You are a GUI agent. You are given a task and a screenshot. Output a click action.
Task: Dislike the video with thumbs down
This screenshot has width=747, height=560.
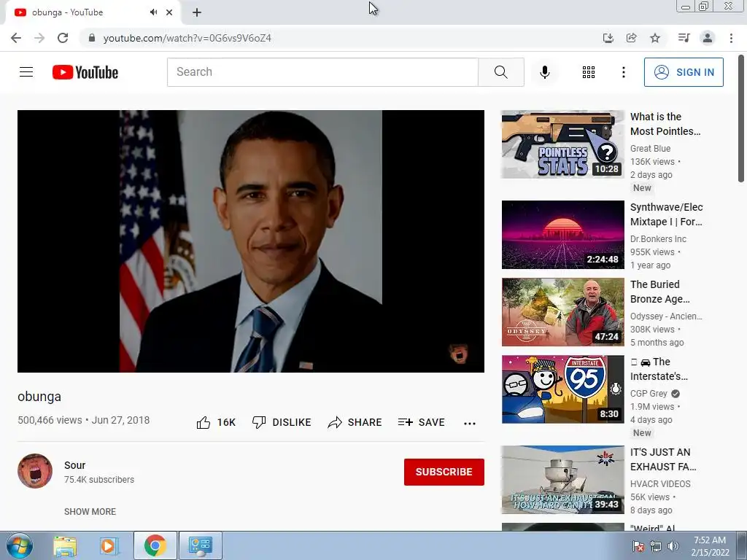click(x=282, y=422)
